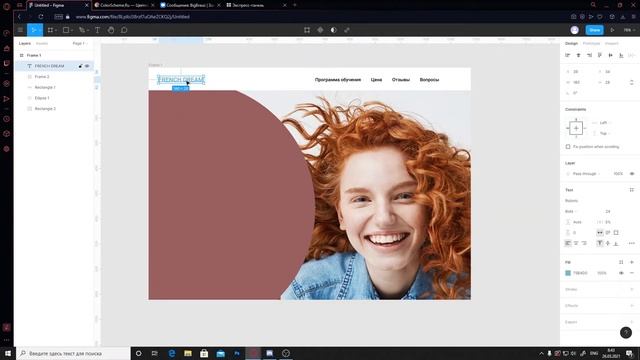This screenshot has width=640, height=360.
Task: Open the help question mark button
Action: pyautogui.click(x=626, y=333)
